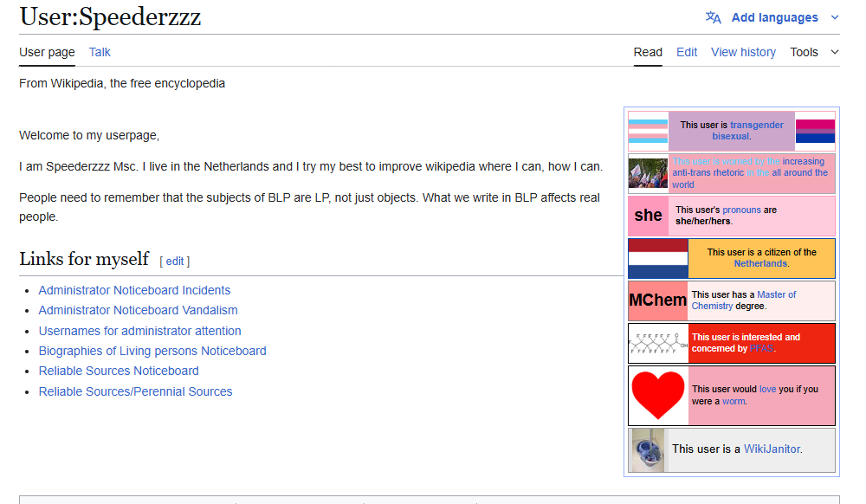Screen dimensions: 866x504
Task: Follow the WikiJanitor link
Action: coord(772,449)
